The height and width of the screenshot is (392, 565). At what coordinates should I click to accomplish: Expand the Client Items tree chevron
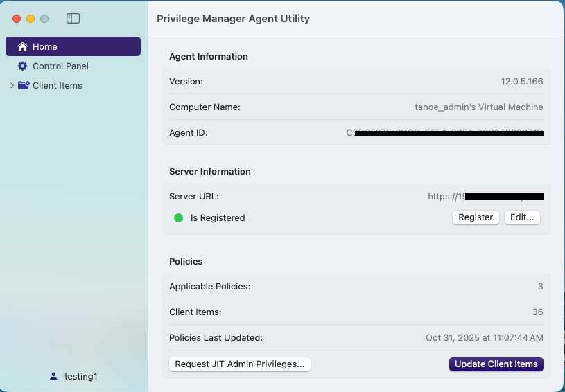tap(11, 86)
